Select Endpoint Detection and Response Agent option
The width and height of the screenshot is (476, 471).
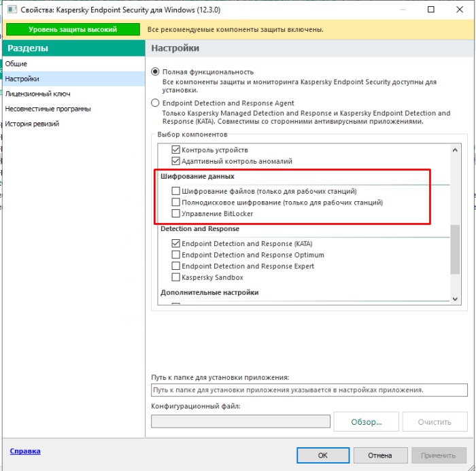[155, 103]
